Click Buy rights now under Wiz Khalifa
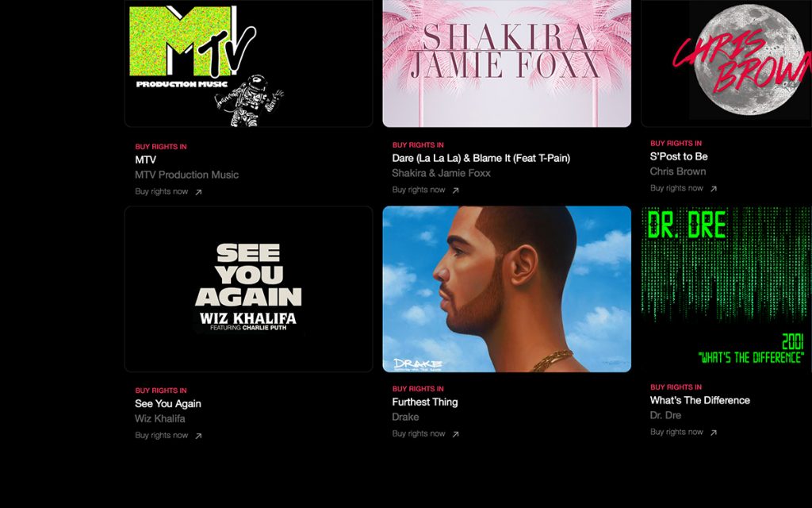 coord(162,436)
